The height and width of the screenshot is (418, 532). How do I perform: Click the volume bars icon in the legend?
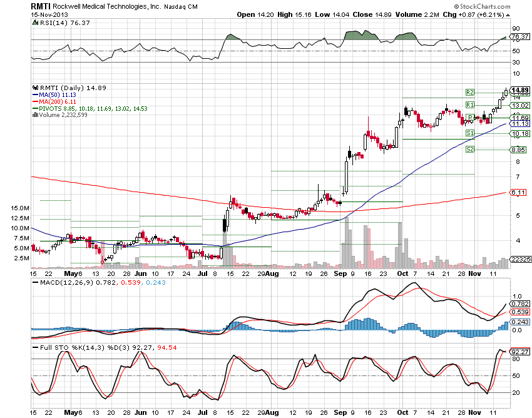click(35, 115)
